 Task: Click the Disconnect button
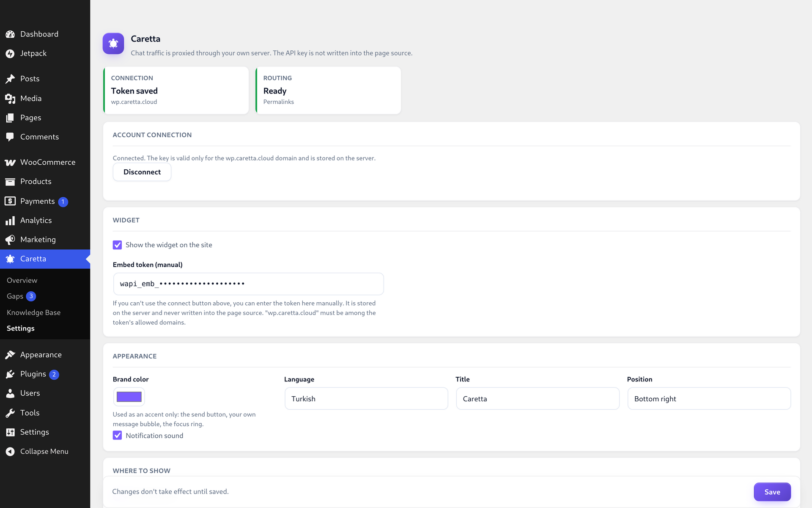click(142, 172)
